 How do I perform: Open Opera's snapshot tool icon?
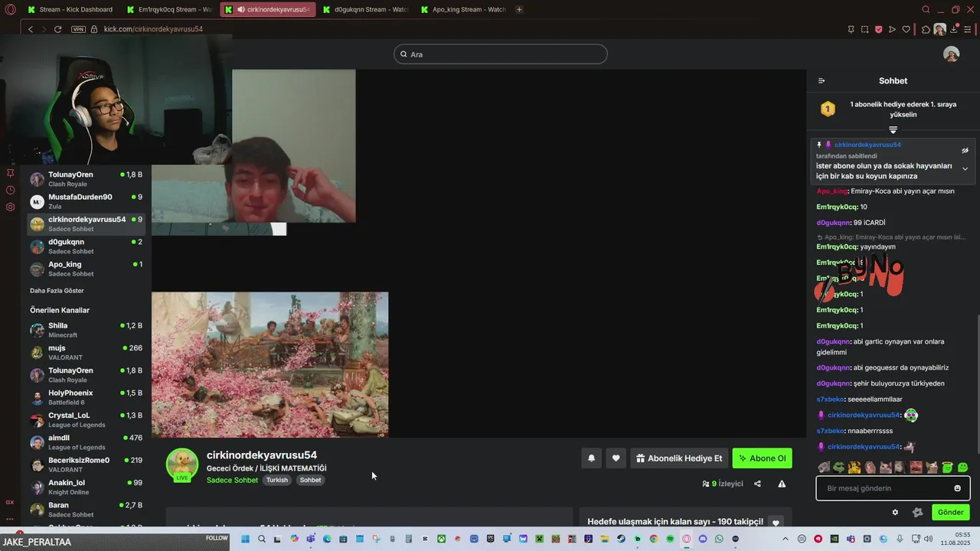point(864,29)
